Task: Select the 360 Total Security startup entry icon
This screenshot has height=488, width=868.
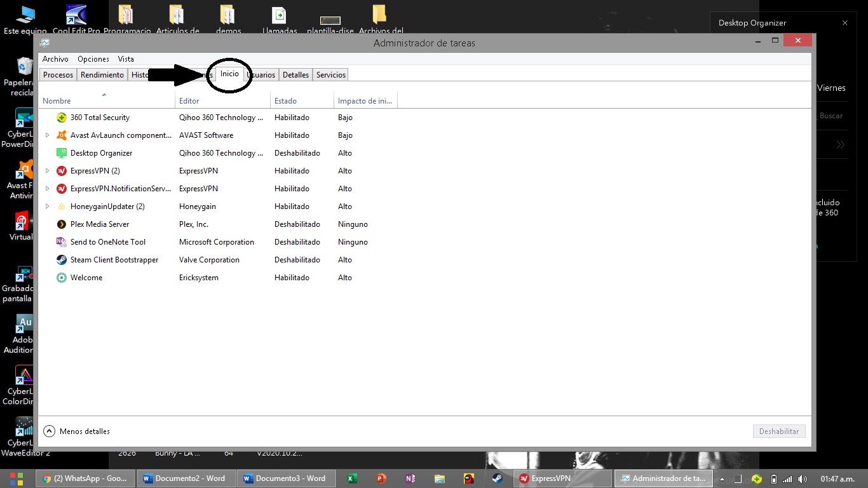Action: (61, 117)
